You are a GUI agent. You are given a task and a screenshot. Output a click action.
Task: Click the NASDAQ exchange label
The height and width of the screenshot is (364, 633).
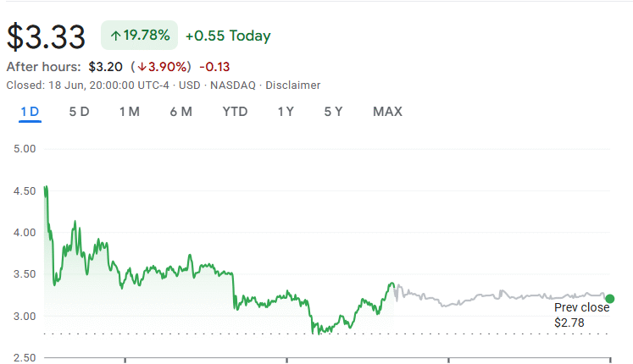(237, 85)
